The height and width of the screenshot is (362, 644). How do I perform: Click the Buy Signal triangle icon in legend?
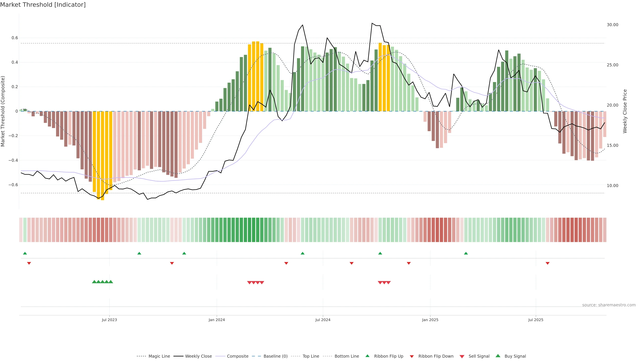point(498,356)
